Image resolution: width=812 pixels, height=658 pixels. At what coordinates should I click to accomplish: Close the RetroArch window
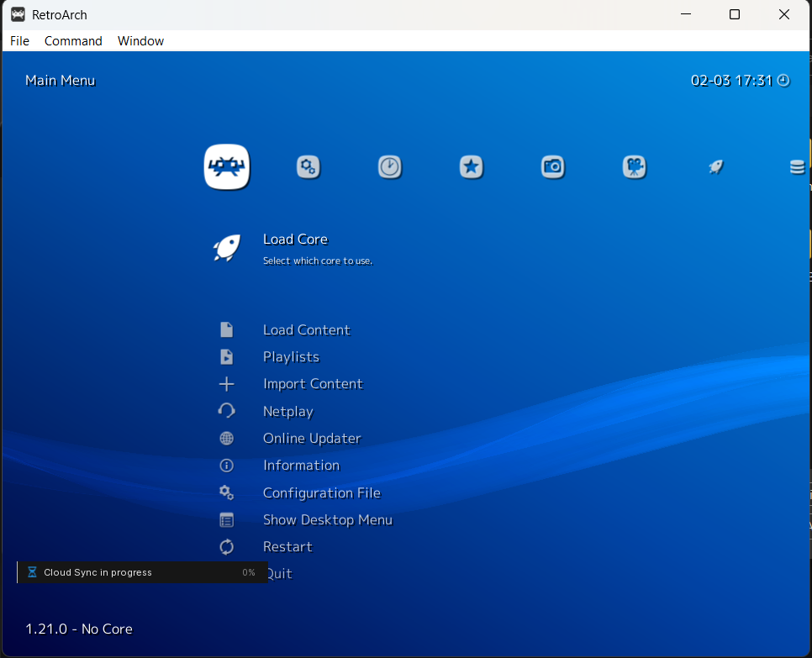784,14
